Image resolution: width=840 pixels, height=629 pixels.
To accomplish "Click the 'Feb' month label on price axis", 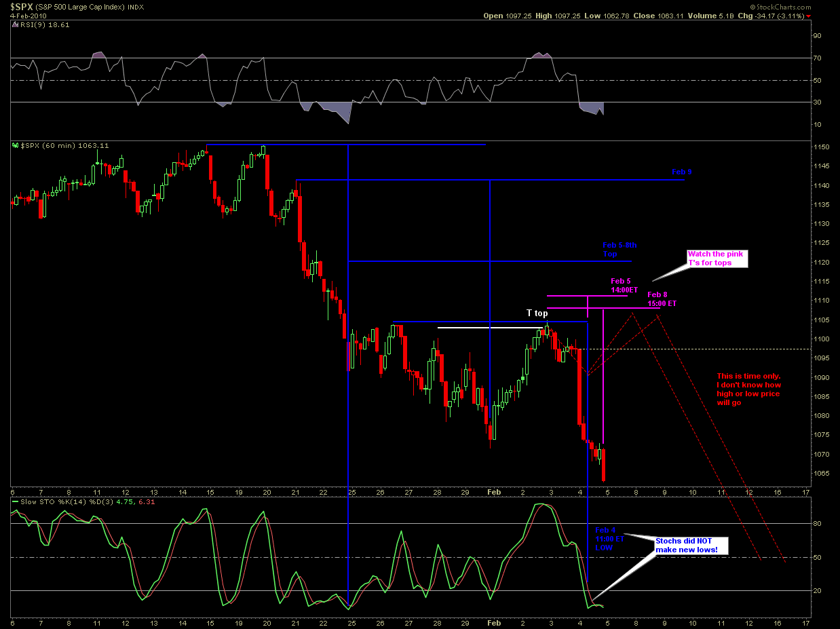I will [494, 491].
